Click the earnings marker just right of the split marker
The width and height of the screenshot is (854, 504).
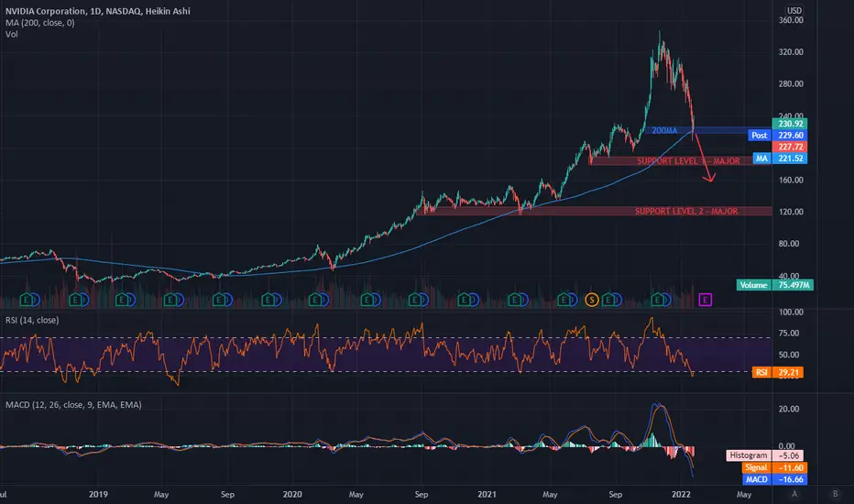tap(608, 300)
